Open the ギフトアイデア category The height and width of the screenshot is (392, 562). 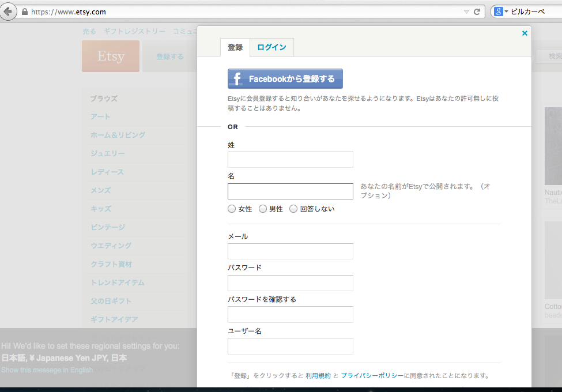(114, 319)
